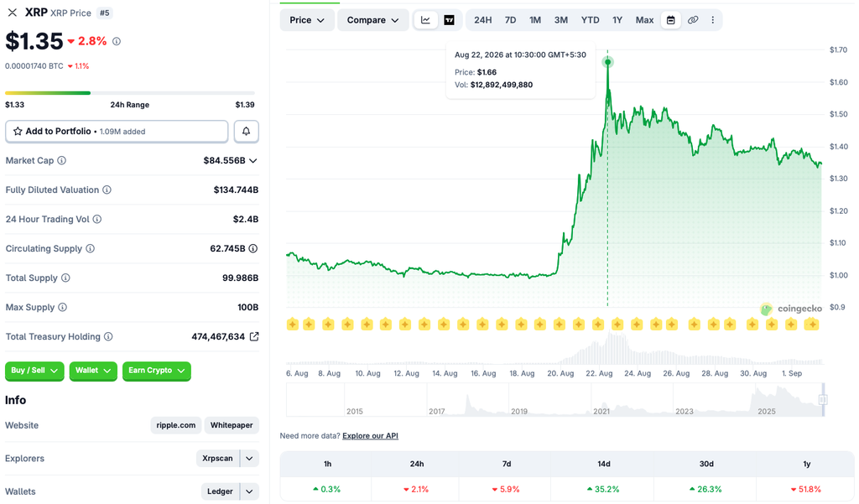Open Circulating Supply label info icon
The width and height of the screenshot is (859, 504).
[90, 249]
